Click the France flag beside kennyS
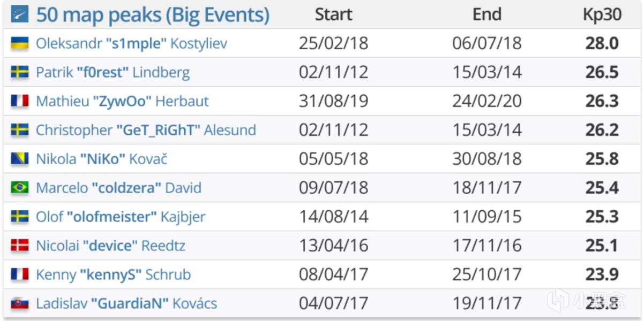The image size is (644, 321). 20,274
